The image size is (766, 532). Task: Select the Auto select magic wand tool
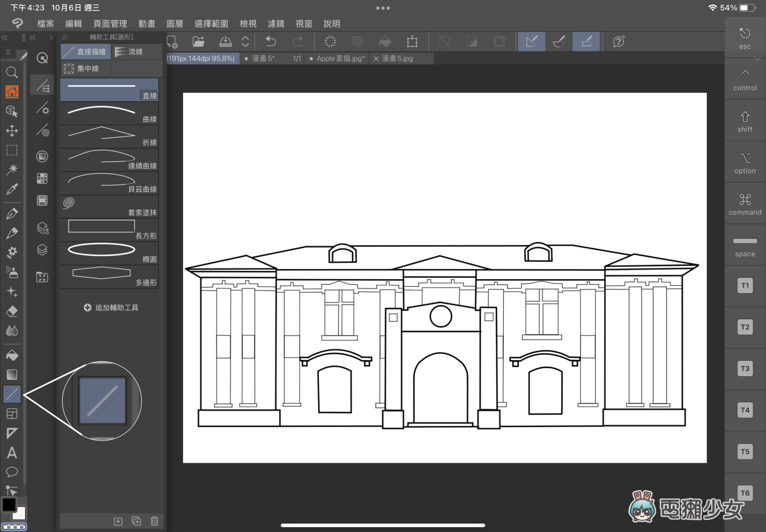(12, 169)
